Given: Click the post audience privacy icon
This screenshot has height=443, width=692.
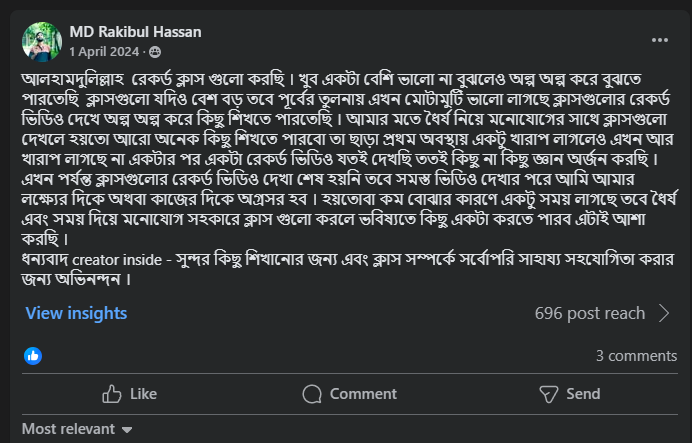Looking at the screenshot, I should 155,51.
